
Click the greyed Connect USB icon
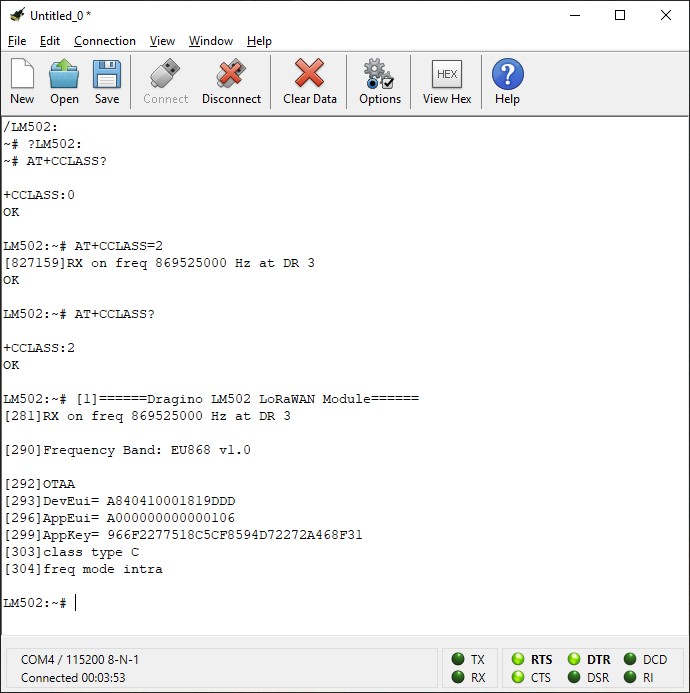[x=165, y=81]
